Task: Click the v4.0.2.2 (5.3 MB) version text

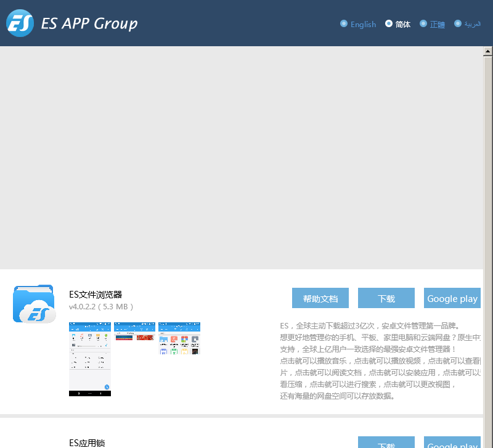Action: point(101,306)
